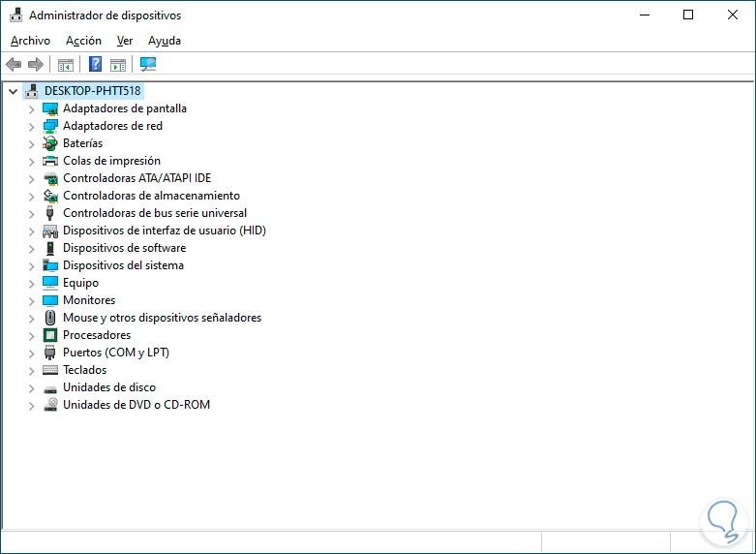The width and height of the screenshot is (756, 554).
Task: Click the Dispositivos de software icon
Action: 50,248
